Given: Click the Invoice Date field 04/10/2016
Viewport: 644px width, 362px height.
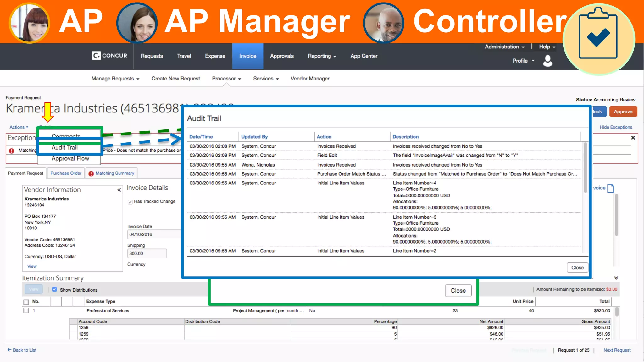Looking at the screenshot, I should coord(154,234).
